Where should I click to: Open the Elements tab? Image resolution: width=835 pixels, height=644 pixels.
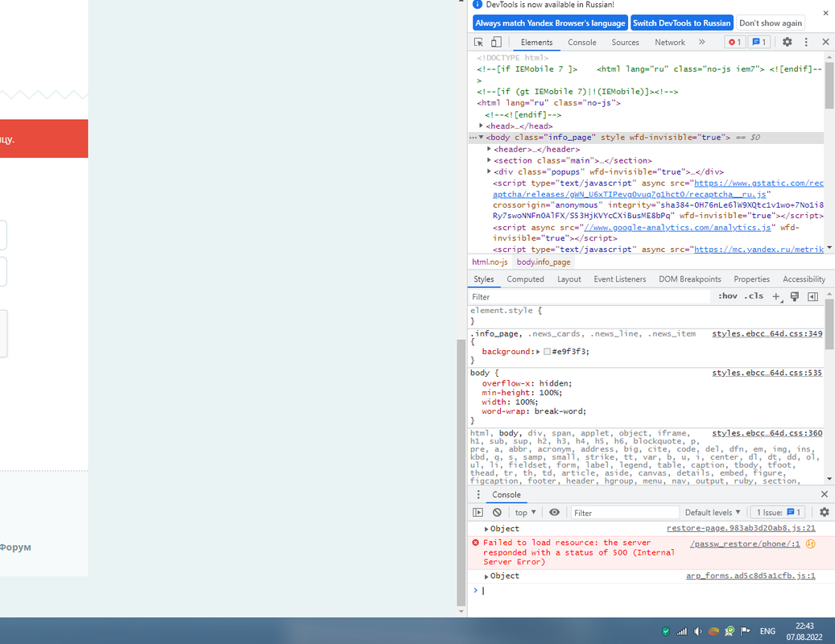tap(536, 42)
